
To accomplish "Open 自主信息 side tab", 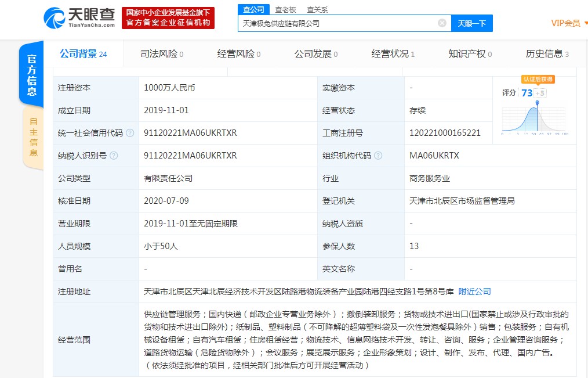I will point(34,137).
